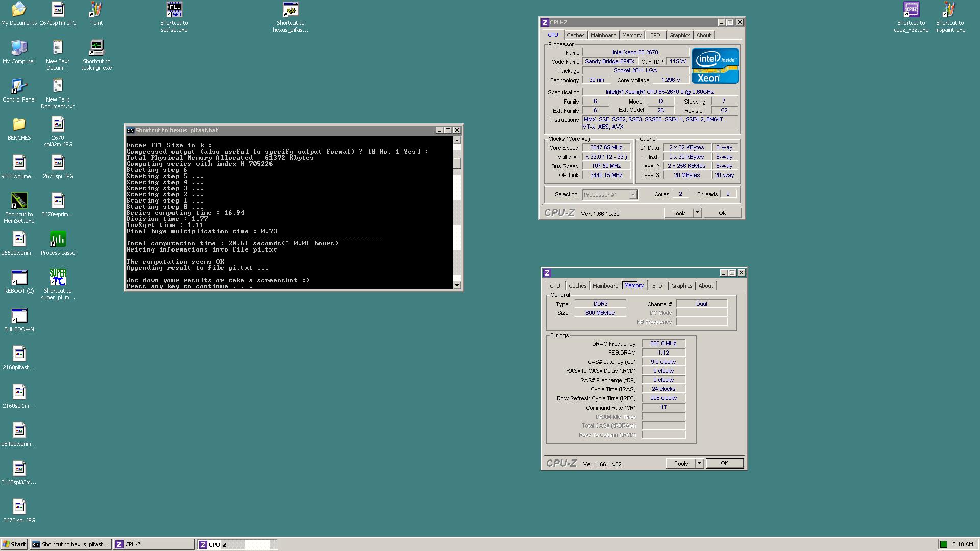Screen dimensions: 980x551
Task: Open 2670sp1m.JPG desktop file
Action: [x=58, y=14]
